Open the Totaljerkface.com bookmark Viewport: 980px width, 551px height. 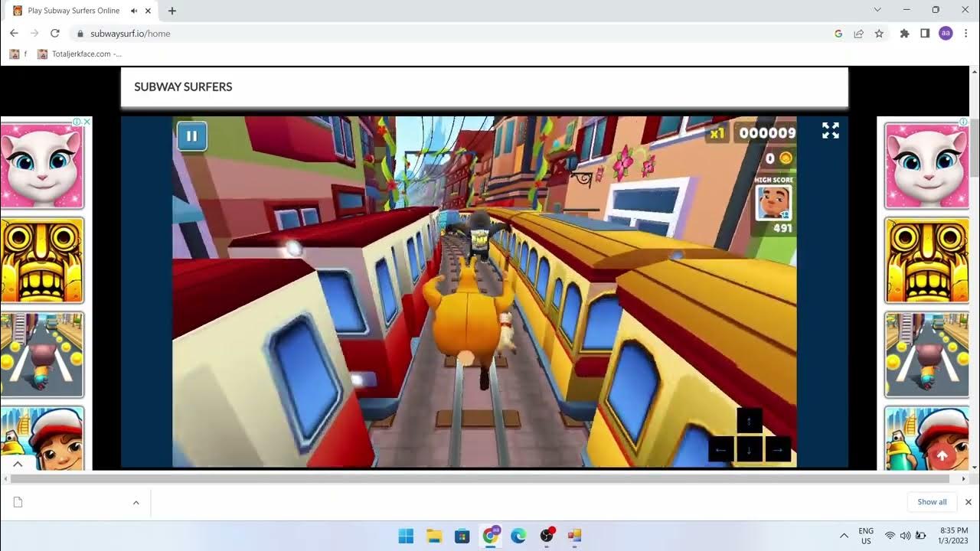(x=80, y=54)
